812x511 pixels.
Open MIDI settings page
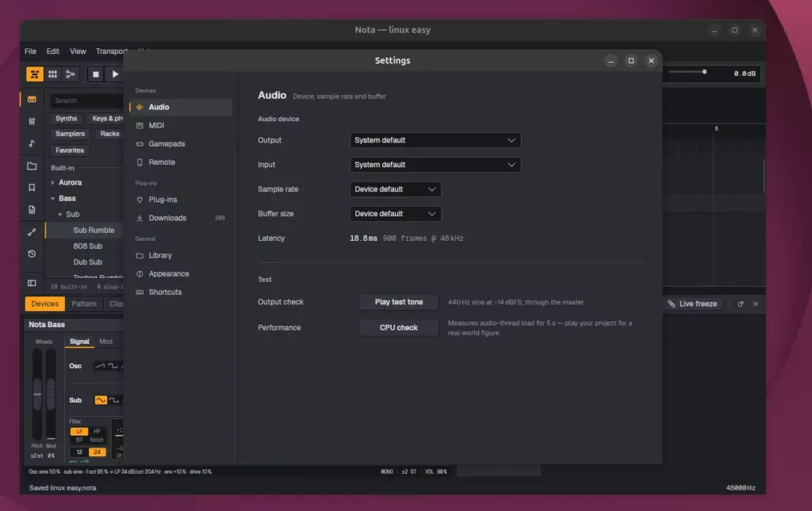(180, 126)
